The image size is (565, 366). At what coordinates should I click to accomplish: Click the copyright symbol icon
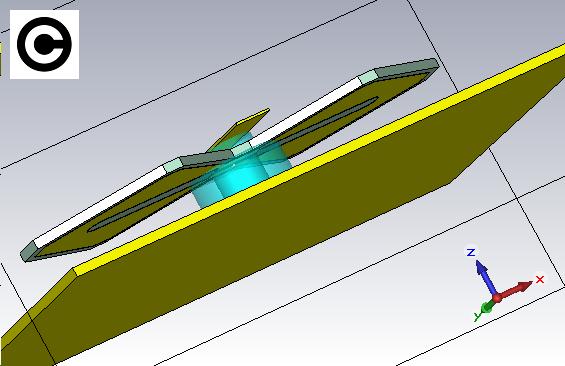(x=44, y=44)
